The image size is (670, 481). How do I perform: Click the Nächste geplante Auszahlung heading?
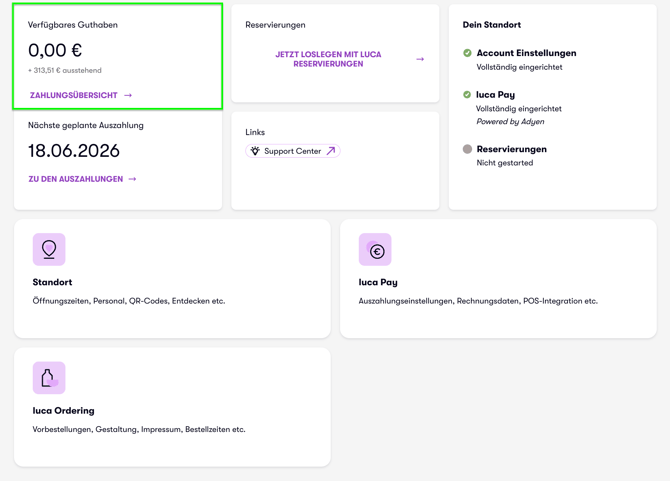[x=85, y=125]
